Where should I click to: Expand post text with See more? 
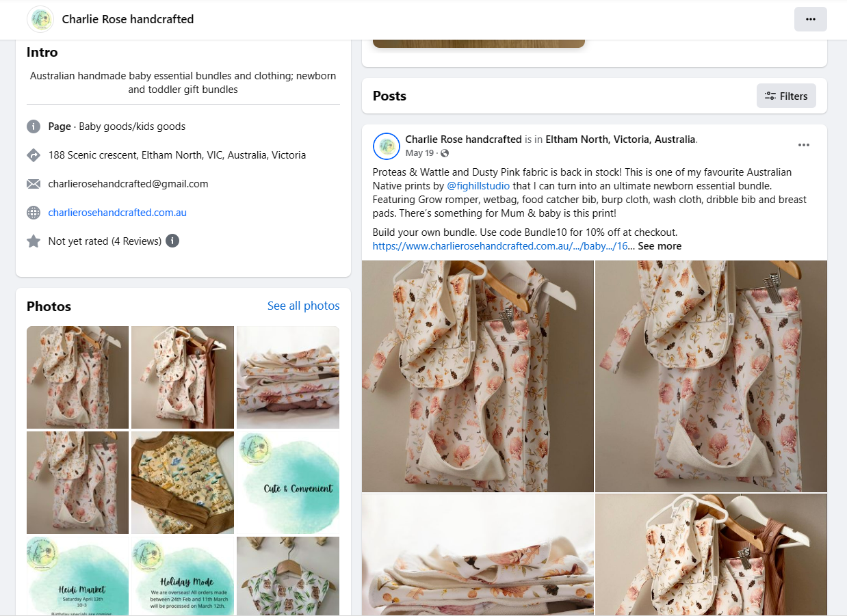660,246
